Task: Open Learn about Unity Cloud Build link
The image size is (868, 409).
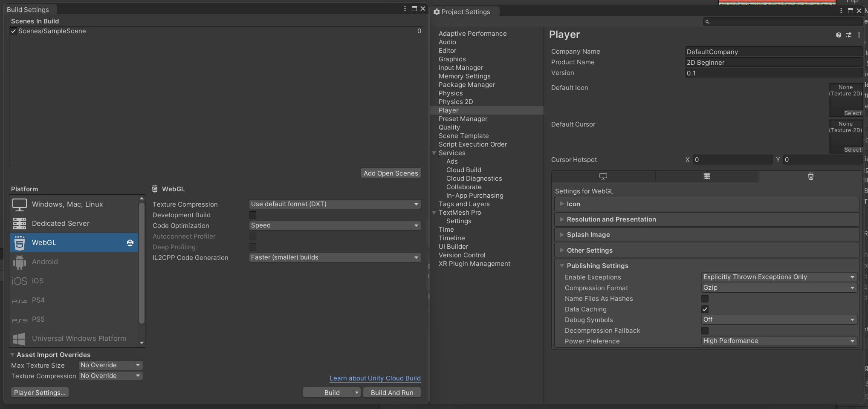Action: click(375, 378)
